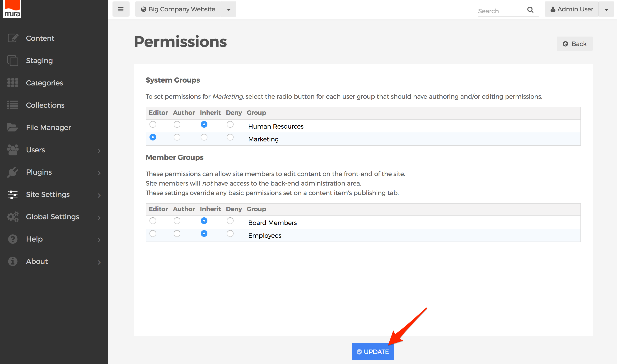Select Editor radio for Human Resources

pyautogui.click(x=153, y=124)
